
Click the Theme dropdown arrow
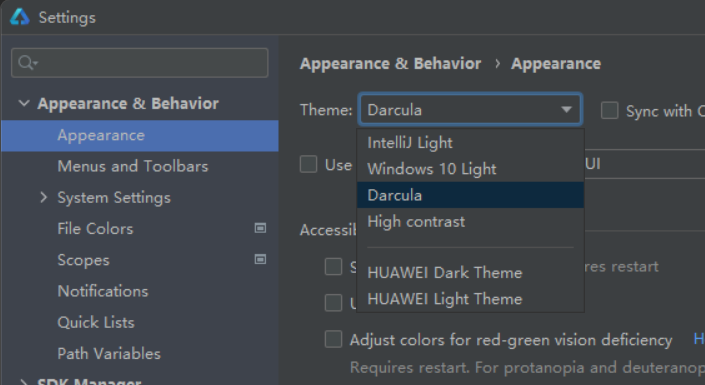click(x=567, y=109)
